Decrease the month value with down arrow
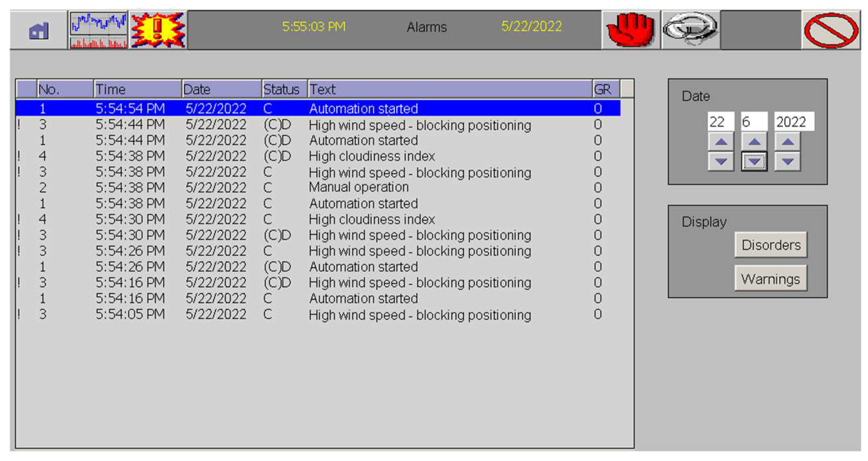The width and height of the screenshot is (868, 461). tap(754, 162)
